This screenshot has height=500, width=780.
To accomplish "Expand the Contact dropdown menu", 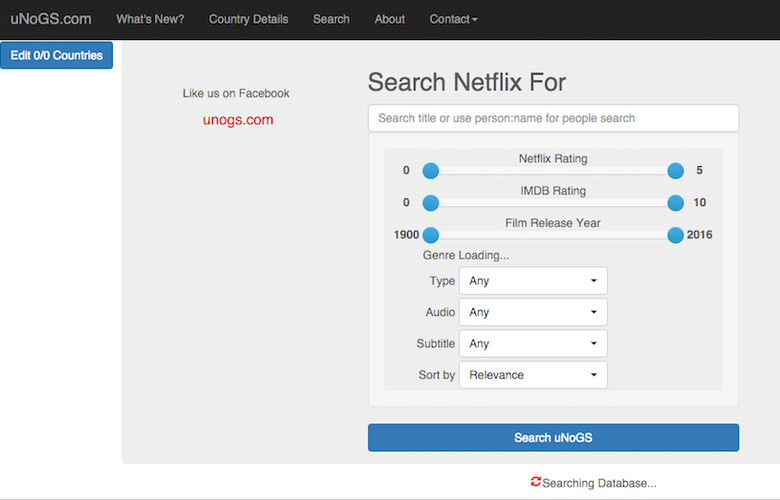I will pos(453,19).
